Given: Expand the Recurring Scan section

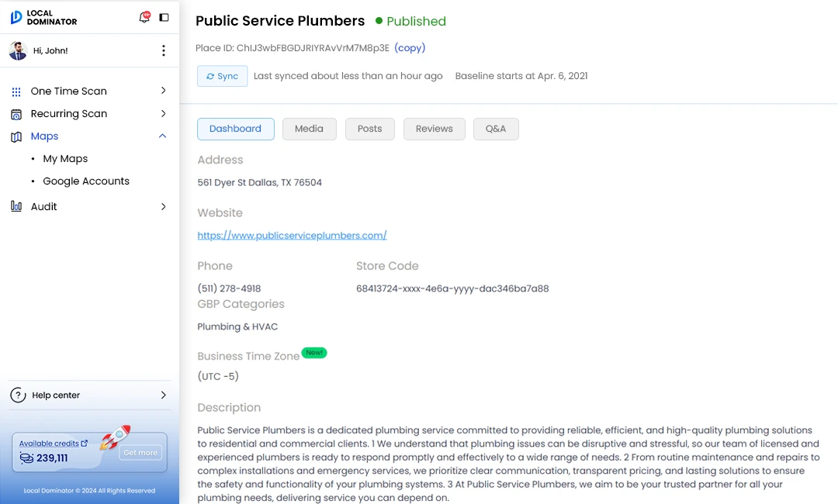Looking at the screenshot, I should click(x=162, y=114).
